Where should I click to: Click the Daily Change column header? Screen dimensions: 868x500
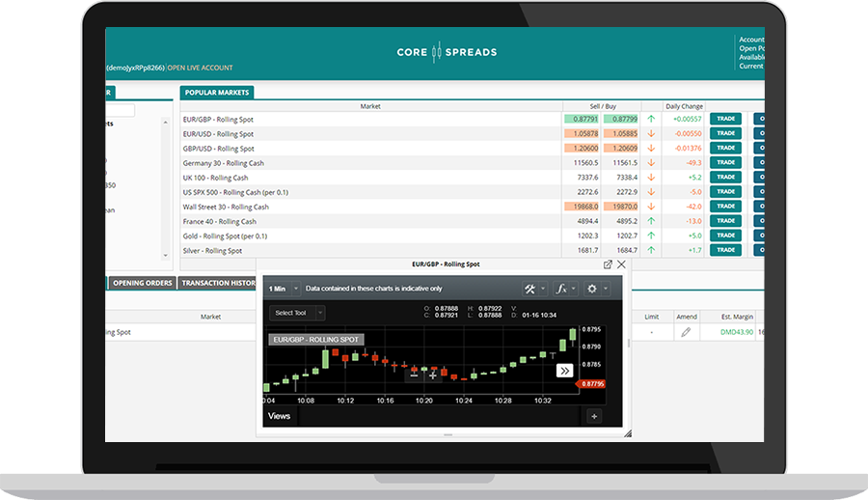(x=684, y=106)
